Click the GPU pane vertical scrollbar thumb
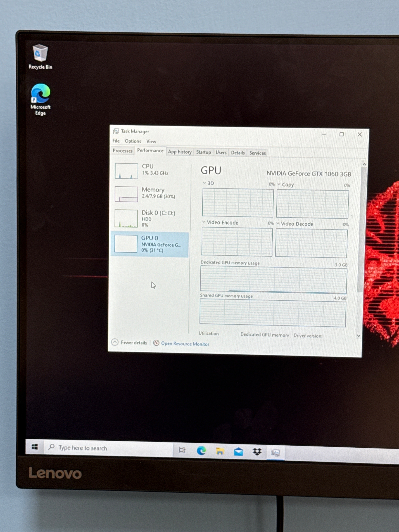The height and width of the screenshot is (532, 399). point(362,230)
